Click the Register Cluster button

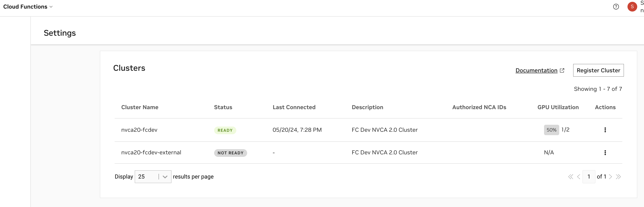click(598, 71)
